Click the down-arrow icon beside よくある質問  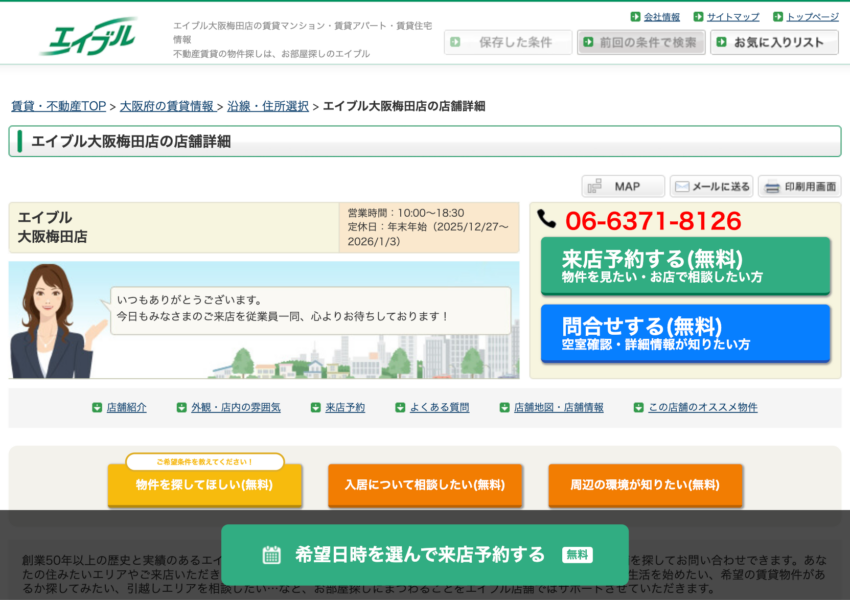tap(400, 408)
